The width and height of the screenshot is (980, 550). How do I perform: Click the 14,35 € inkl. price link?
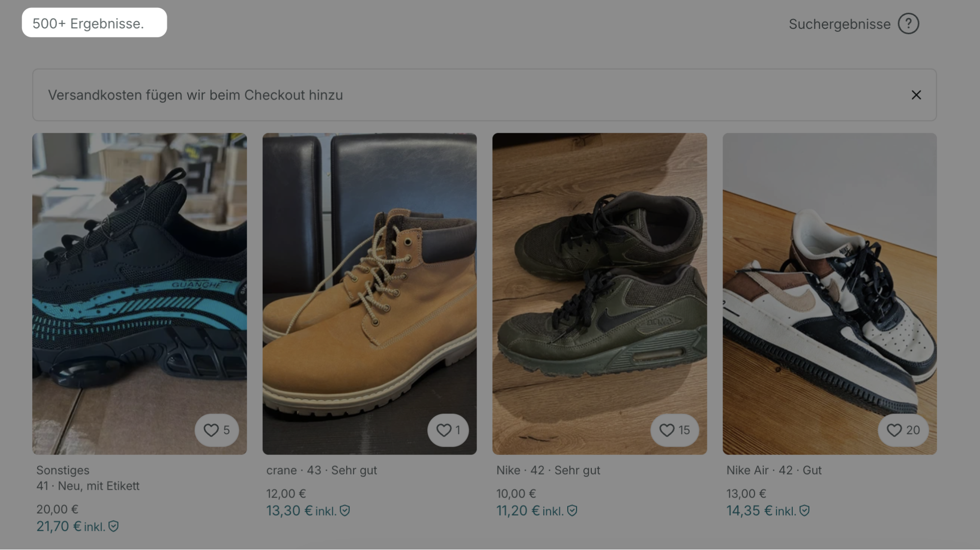pos(760,511)
